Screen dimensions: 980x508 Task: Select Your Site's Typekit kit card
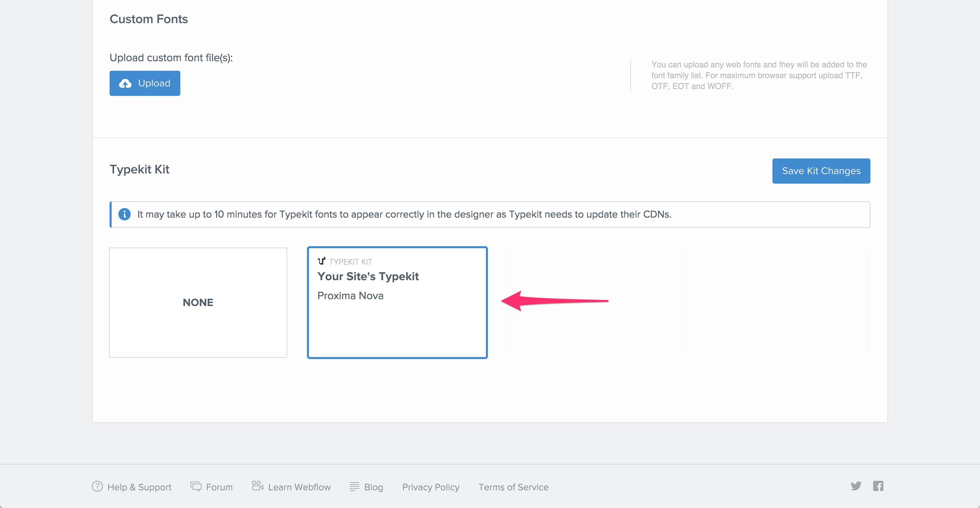(x=397, y=303)
